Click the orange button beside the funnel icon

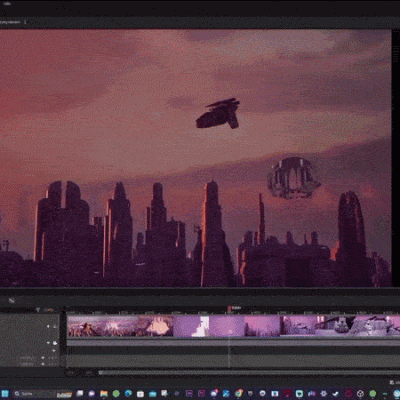(49, 310)
